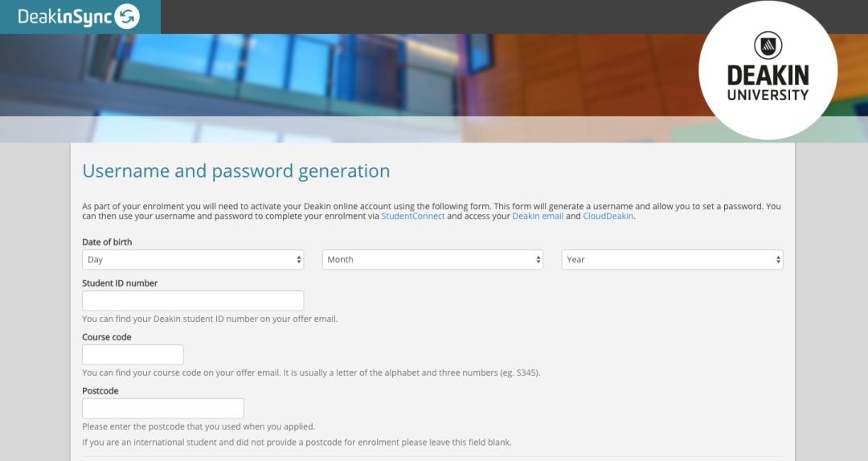
Task: Select the Postcode text field
Action: (162, 409)
